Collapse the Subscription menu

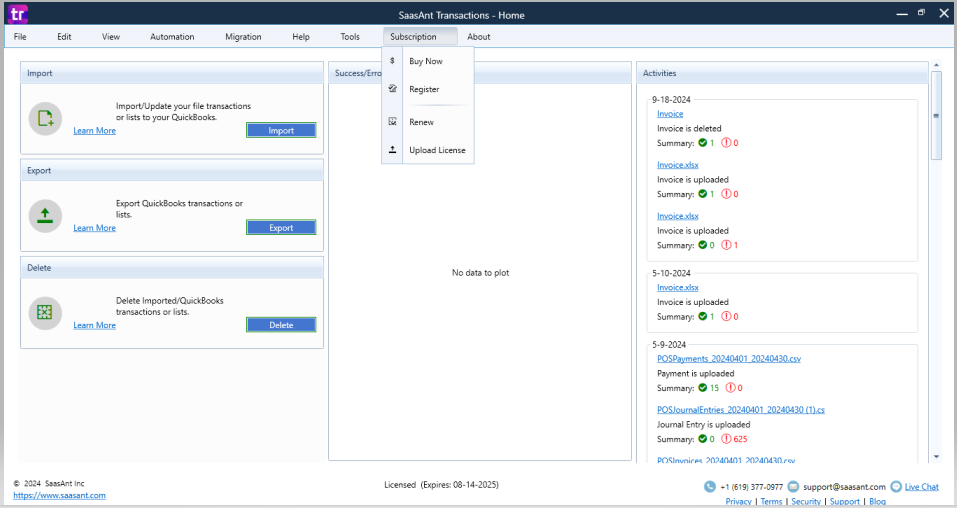pos(420,37)
